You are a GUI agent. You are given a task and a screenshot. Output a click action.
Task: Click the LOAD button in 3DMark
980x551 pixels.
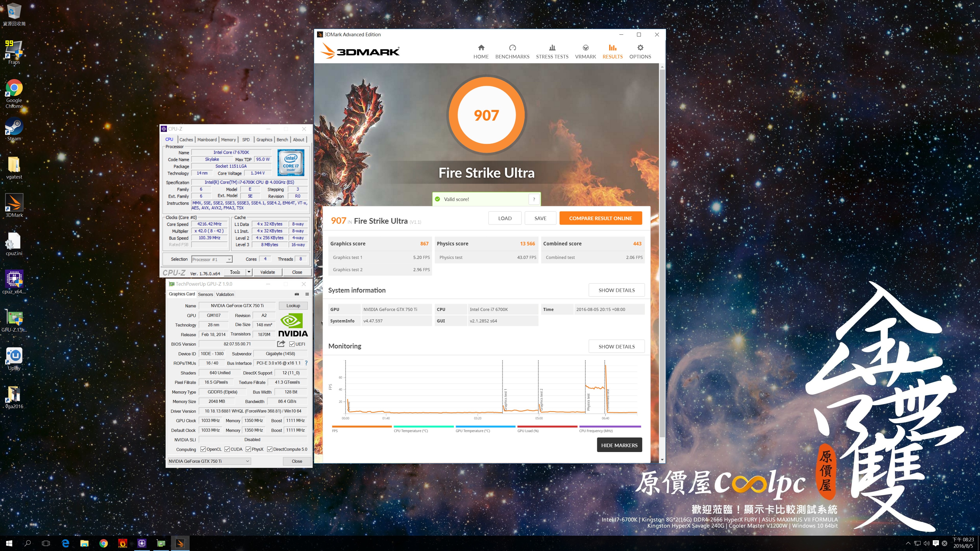click(x=505, y=218)
